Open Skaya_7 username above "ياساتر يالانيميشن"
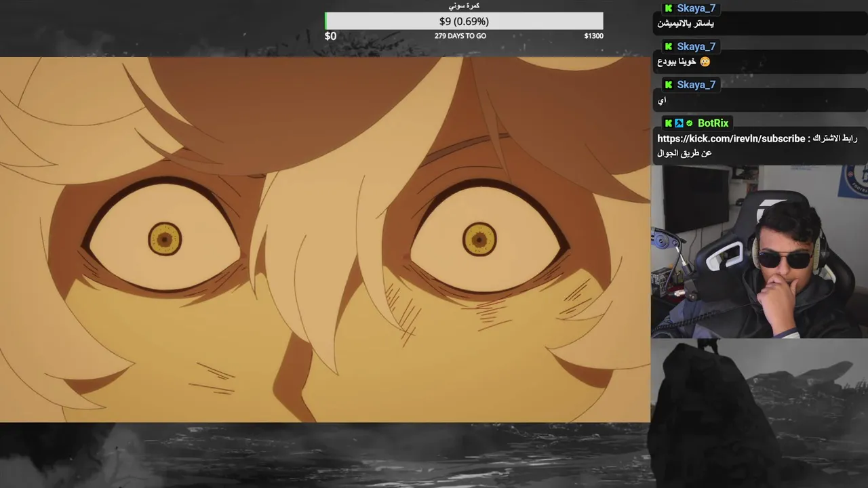This screenshot has height=488, width=868. click(x=696, y=8)
